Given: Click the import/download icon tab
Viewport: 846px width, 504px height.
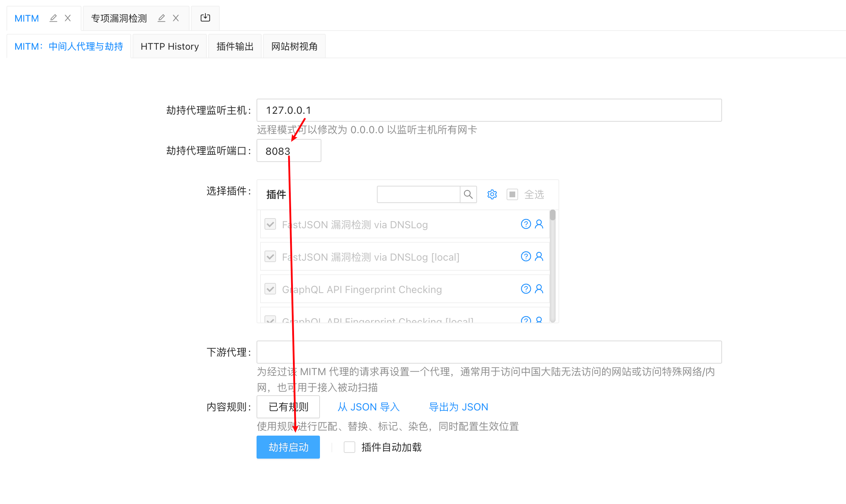Looking at the screenshot, I should pyautogui.click(x=205, y=18).
